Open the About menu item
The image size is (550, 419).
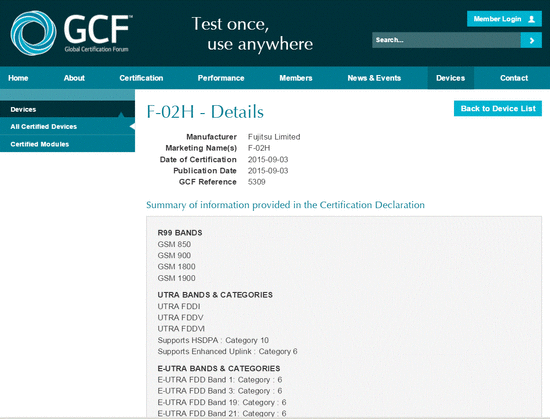point(74,78)
